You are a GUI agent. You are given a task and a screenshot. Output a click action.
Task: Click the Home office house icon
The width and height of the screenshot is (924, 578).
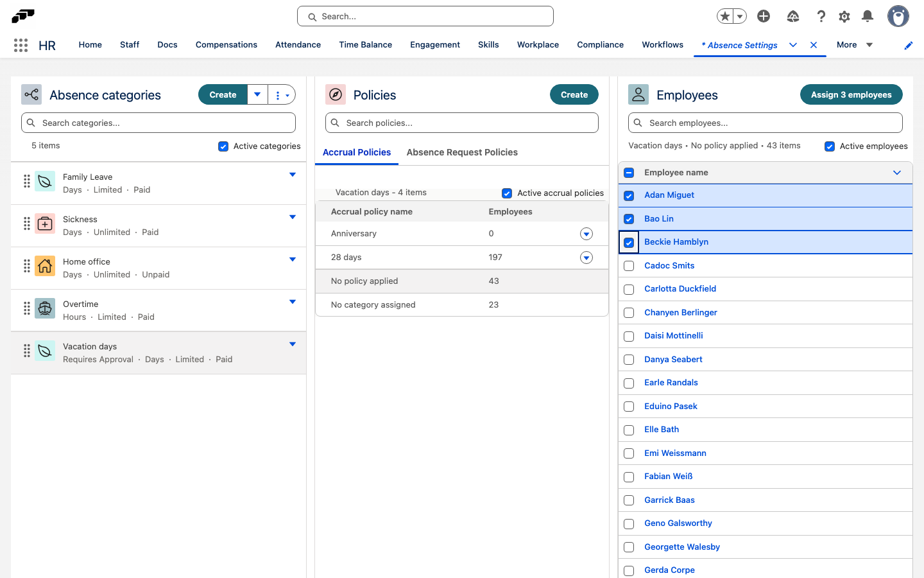(45, 267)
